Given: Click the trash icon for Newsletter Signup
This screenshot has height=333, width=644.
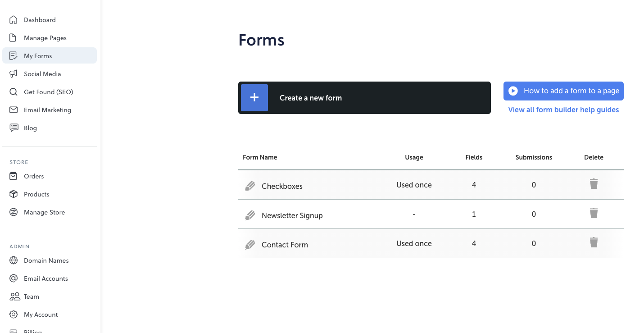Looking at the screenshot, I should [x=594, y=213].
